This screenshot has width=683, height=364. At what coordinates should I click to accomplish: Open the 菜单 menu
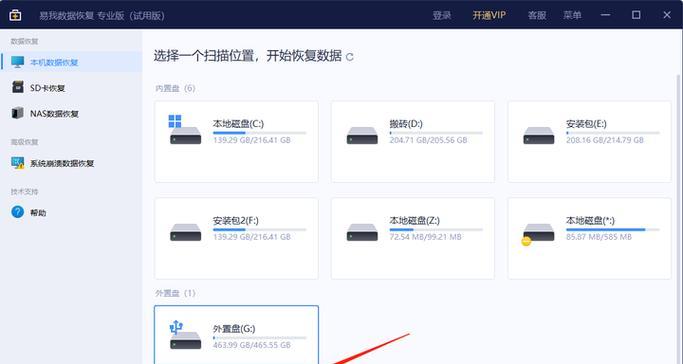tap(572, 15)
